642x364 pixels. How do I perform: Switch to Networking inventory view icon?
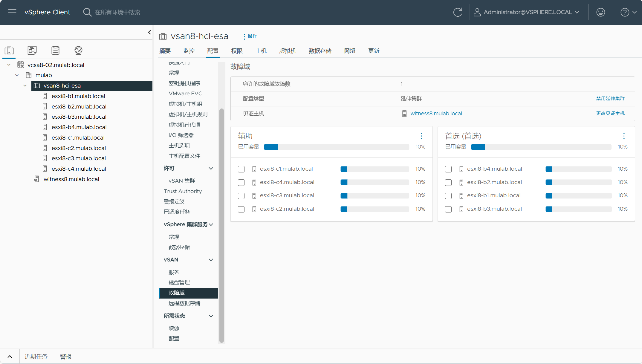pyautogui.click(x=78, y=50)
